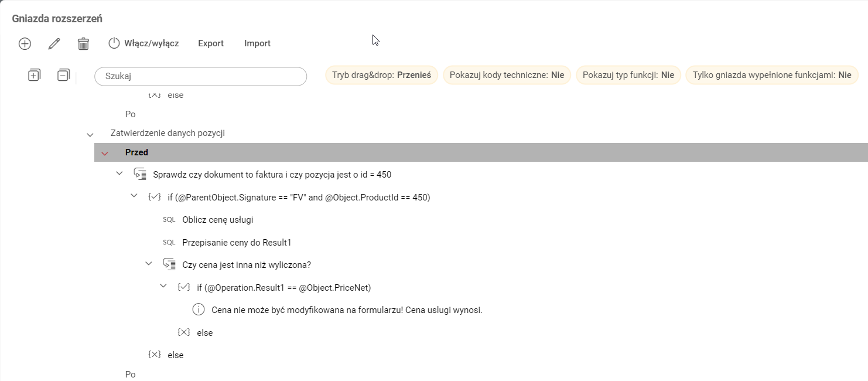Click the trash delete icon
This screenshot has height=381, width=868.
(83, 43)
